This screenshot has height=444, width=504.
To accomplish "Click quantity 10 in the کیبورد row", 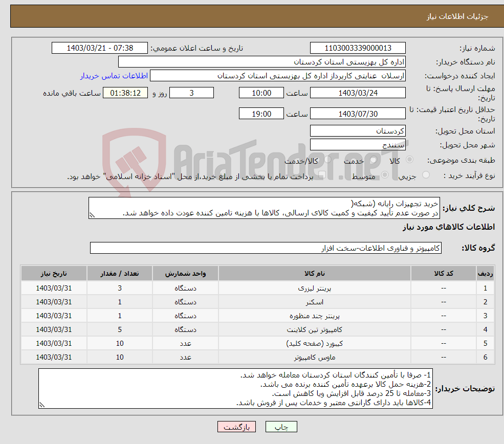I will point(120,343).
